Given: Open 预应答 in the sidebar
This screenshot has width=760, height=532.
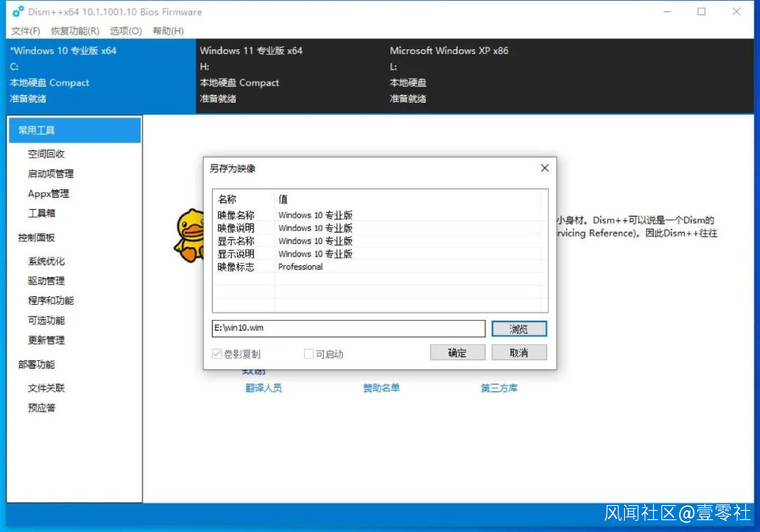Looking at the screenshot, I should coord(42,408).
